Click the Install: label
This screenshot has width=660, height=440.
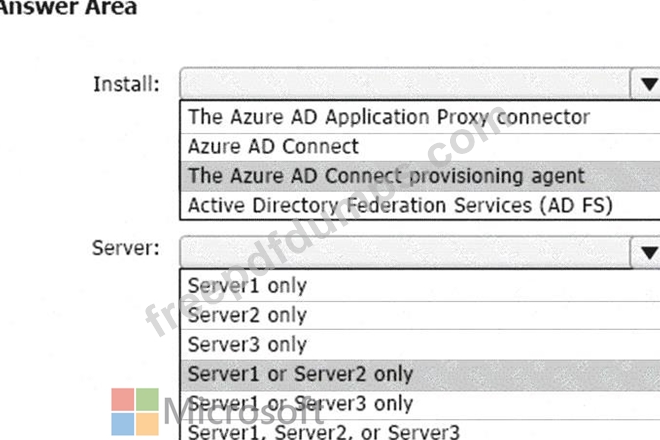tap(126, 84)
